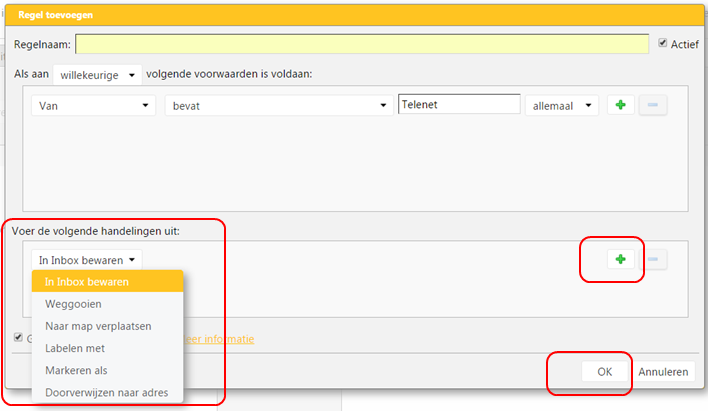This screenshot has height=411, width=708.
Task: Click the 'In Inbox bewaren' action dropdown button
Action: click(86, 259)
